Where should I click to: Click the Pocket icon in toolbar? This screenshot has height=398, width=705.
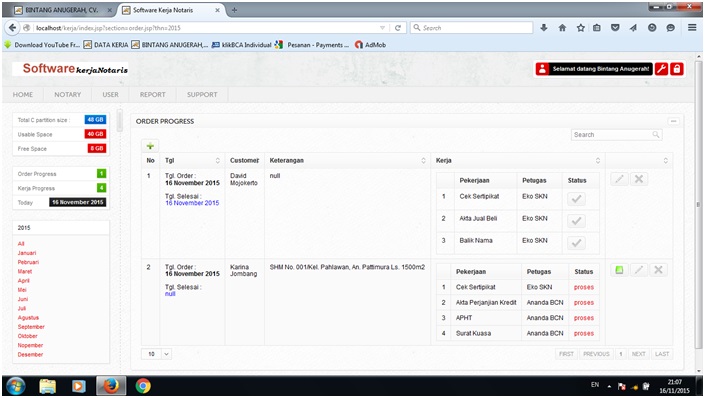(x=615, y=28)
